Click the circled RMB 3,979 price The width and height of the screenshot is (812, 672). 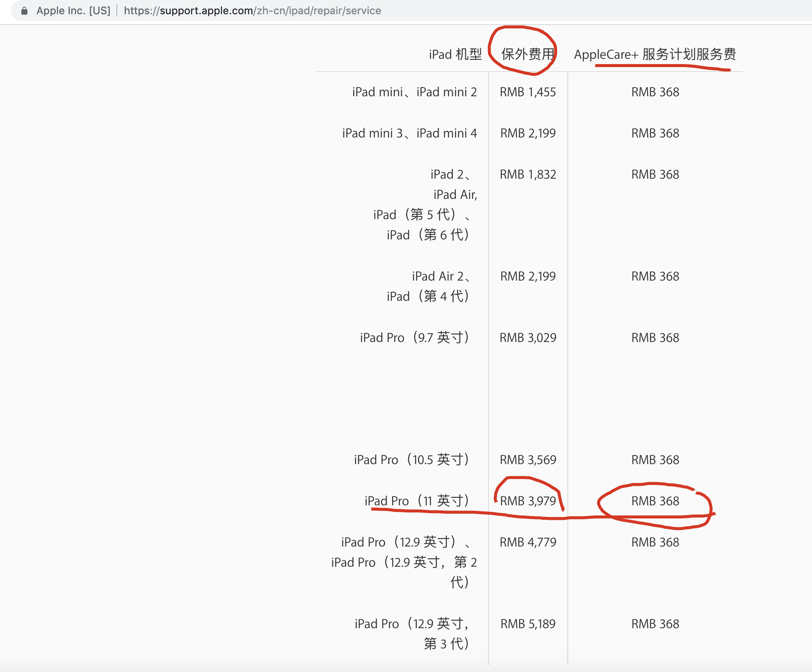(527, 501)
